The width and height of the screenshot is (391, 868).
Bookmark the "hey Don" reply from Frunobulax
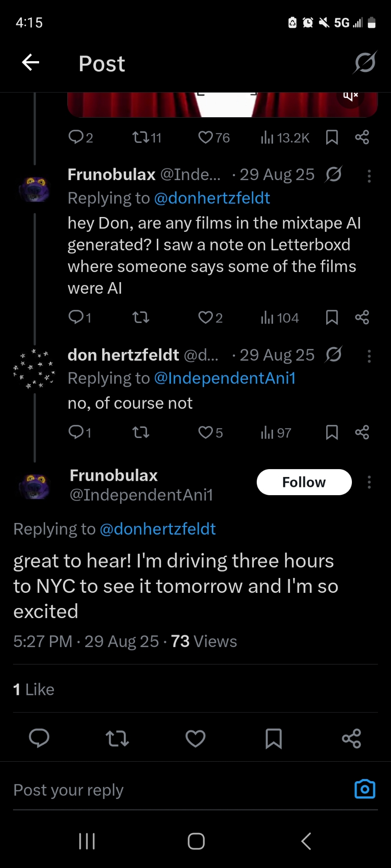[x=332, y=318]
